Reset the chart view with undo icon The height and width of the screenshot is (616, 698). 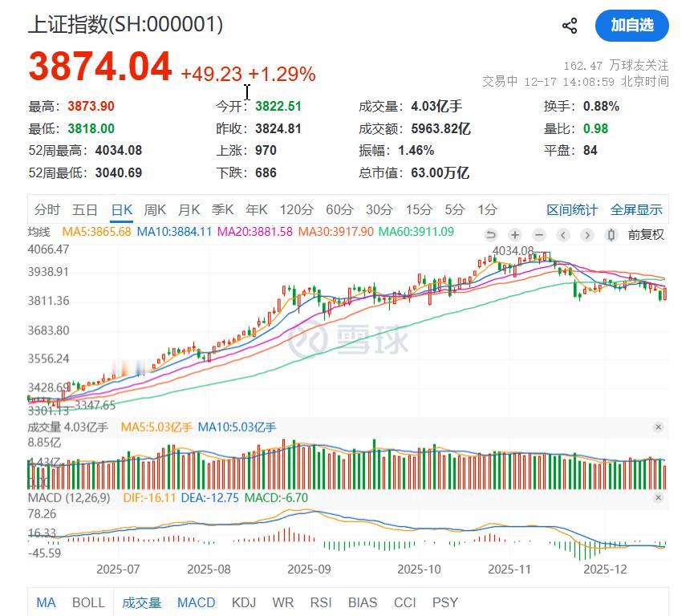tap(491, 235)
